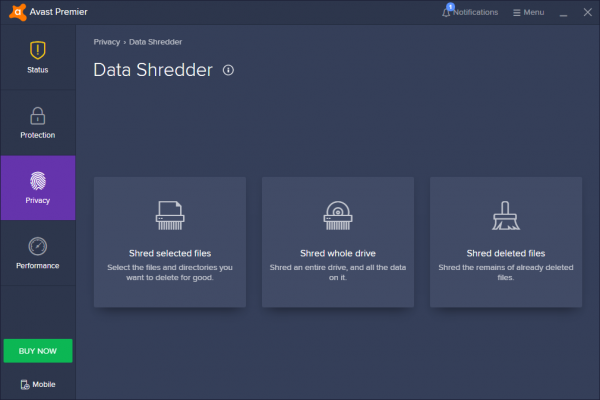Click the paper shredder icon

click(170, 216)
